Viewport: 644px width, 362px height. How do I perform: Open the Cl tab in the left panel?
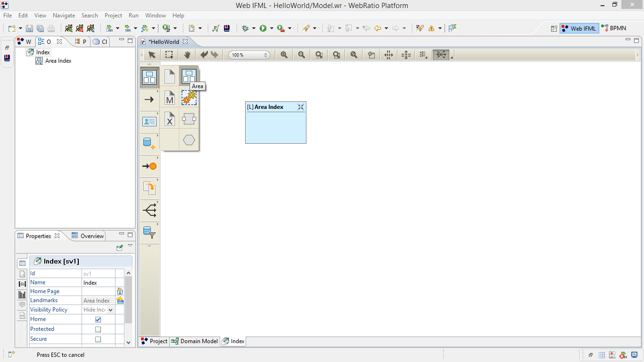click(100, 41)
